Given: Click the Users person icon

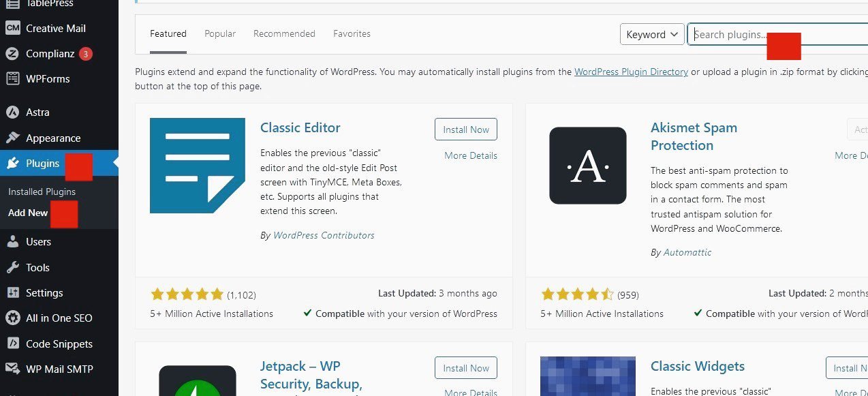Looking at the screenshot, I should (x=12, y=242).
